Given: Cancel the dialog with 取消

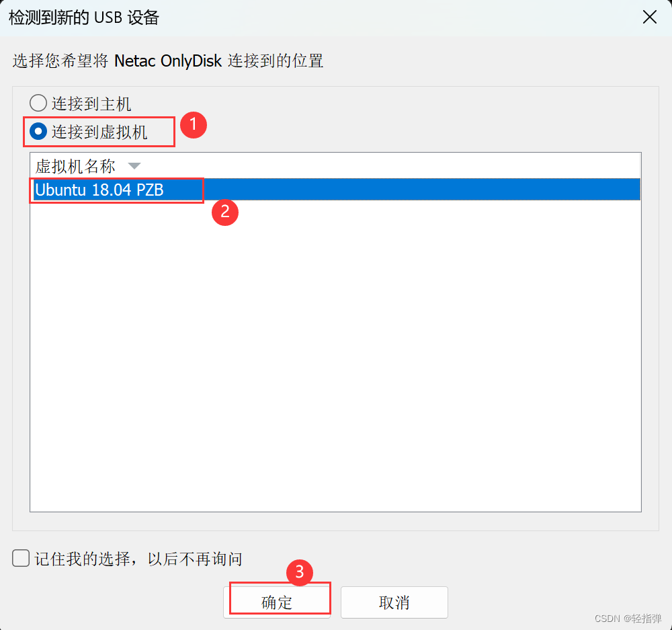Looking at the screenshot, I should tap(394, 602).
